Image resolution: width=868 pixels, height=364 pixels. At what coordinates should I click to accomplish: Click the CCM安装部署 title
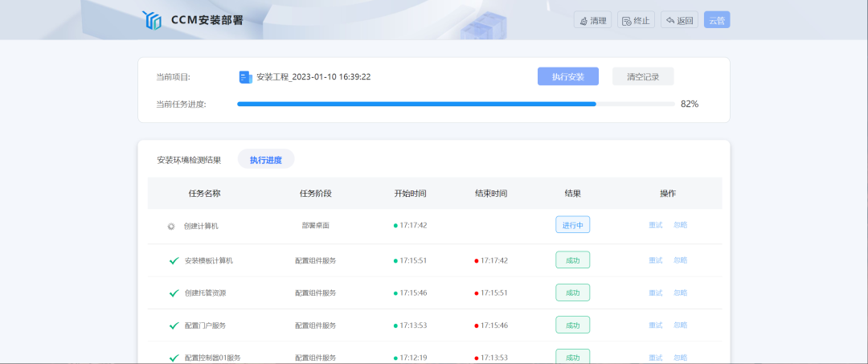pos(207,20)
